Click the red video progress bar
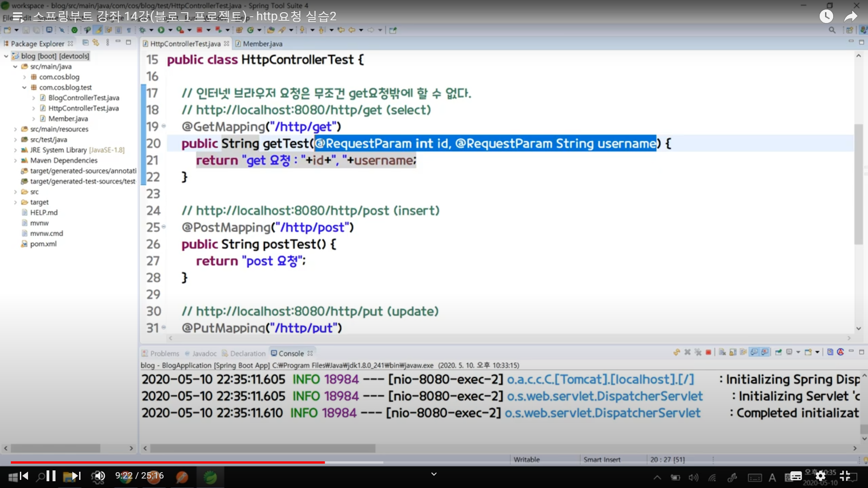The width and height of the screenshot is (868, 488). pyautogui.click(x=181, y=462)
